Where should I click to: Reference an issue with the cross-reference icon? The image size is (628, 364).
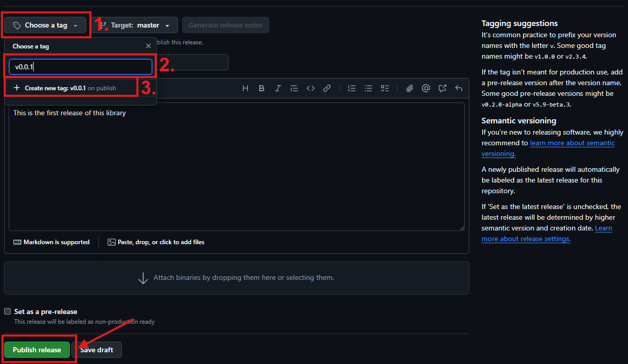(442, 88)
